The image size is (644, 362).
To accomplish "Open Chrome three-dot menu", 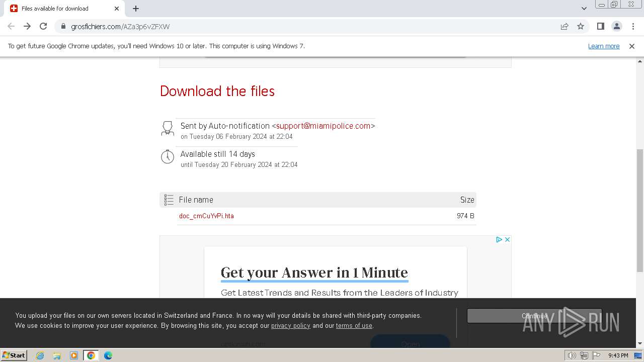I will click(633, 26).
